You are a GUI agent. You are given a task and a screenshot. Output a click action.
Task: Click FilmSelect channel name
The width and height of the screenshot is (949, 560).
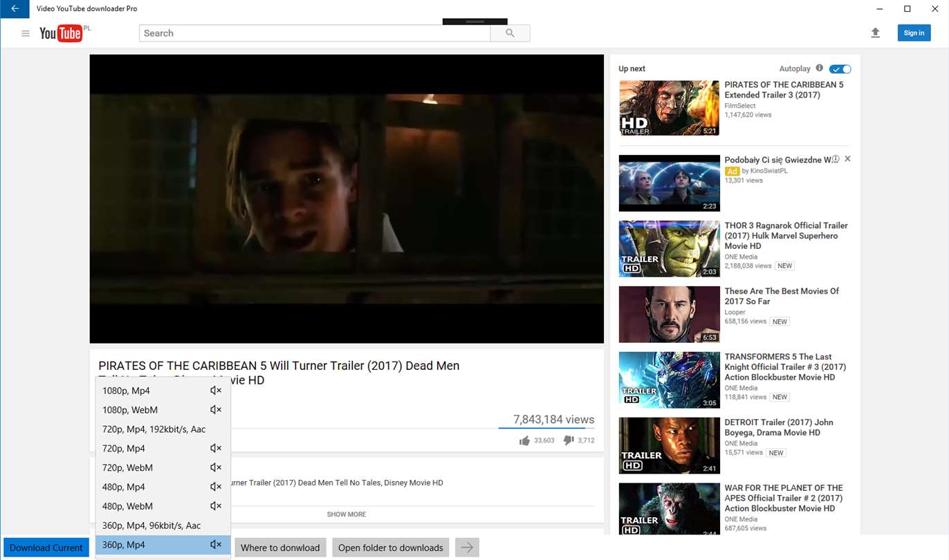pyautogui.click(x=740, y=106)
